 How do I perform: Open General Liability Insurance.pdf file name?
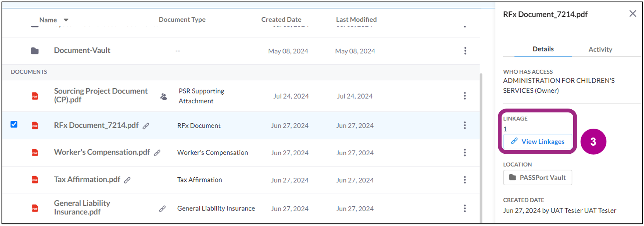pos(82,207)
